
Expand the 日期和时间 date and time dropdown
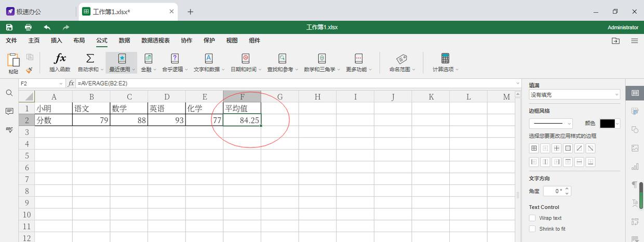click(261, 70)
